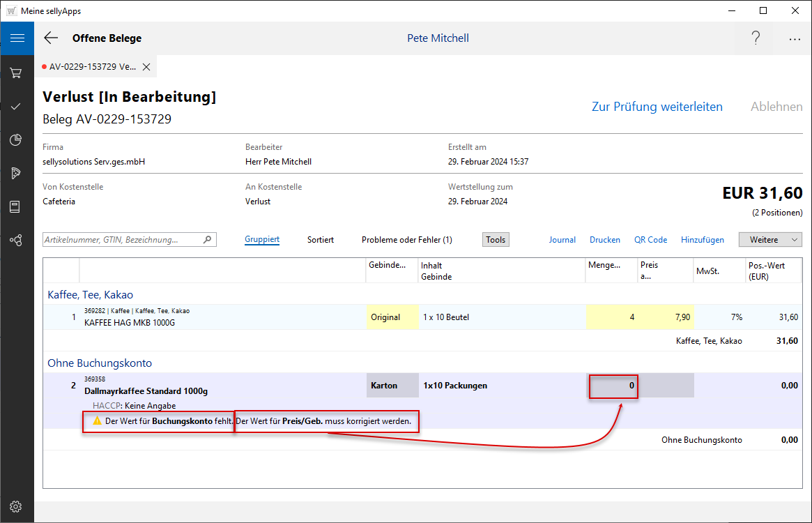Click the question mark help icon

pos(756,38)
